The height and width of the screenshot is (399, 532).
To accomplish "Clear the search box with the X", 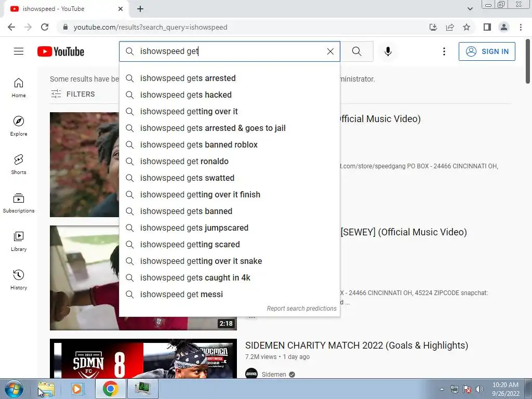I will (330, 51).
